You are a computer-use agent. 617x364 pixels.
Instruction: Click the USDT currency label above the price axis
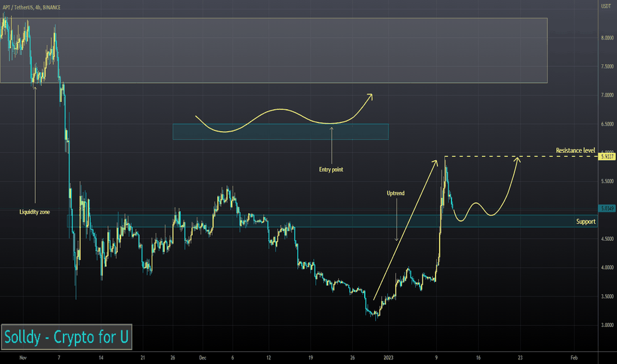tap(606, 6)
